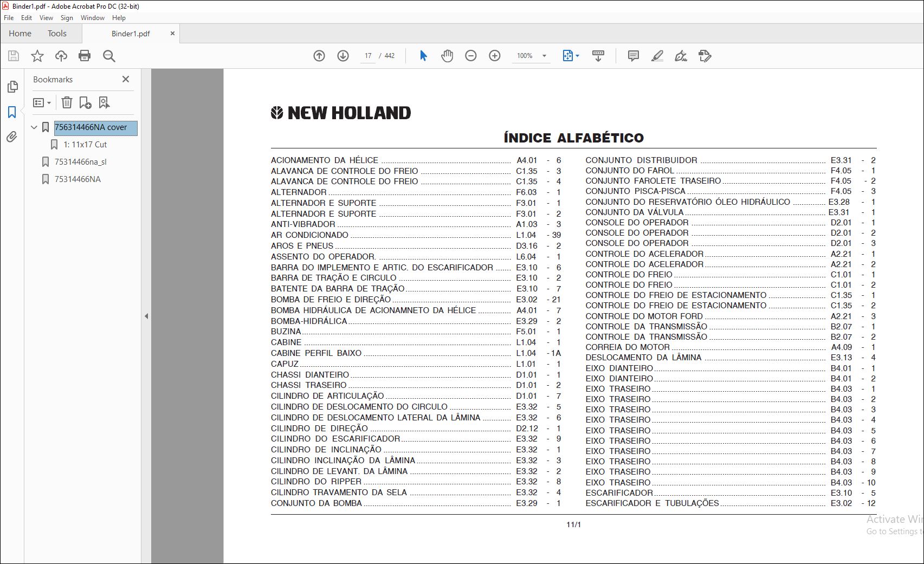The image size is (924, 564).
Task: Choose the Selection arrow tool
Action: pyautogui.click(x=423, y=56)
